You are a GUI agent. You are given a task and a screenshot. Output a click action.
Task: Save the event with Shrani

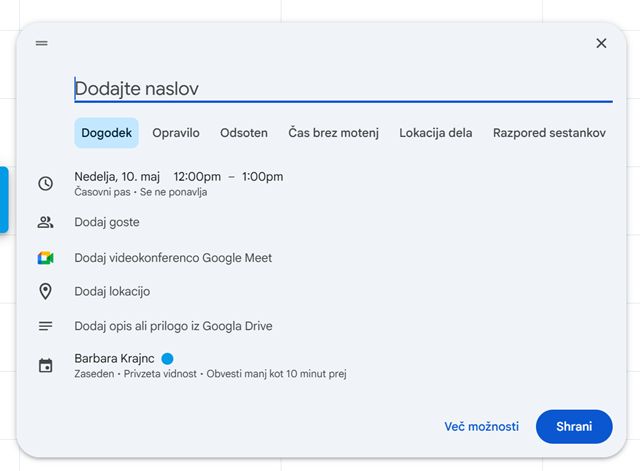[574, 427]
